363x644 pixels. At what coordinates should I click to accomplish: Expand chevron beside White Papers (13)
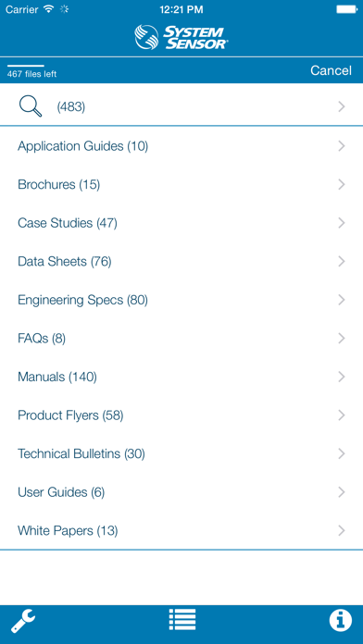pyautogui.click(x=341, y=530)
